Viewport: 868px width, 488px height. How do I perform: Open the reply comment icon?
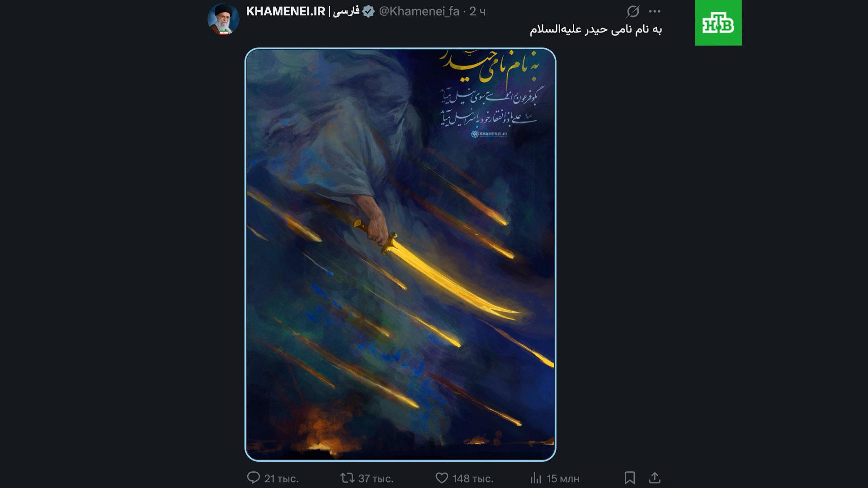pyautogui.click(x=254, y=478)
